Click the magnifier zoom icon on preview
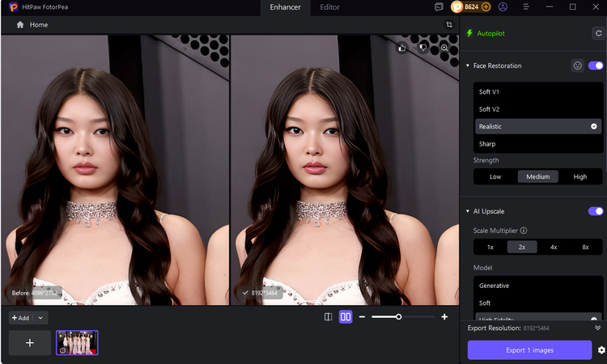The height and width of the screenshot is (364, 607). tap(444, 48)
